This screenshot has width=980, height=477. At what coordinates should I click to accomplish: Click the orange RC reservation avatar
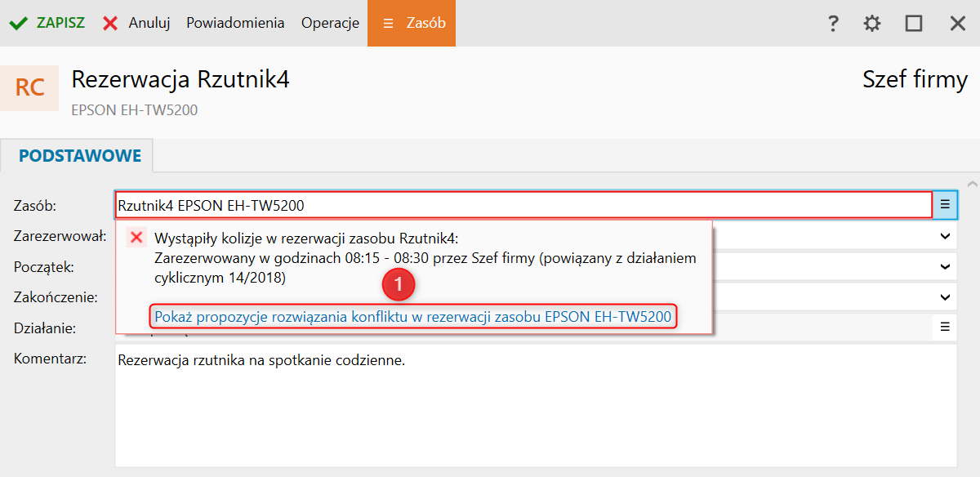pyautogui.click(x=29, y=87)
